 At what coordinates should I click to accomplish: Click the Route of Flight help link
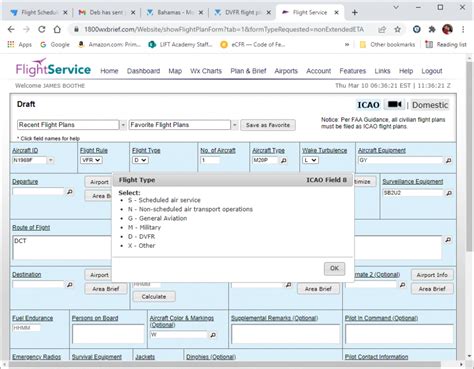point(31,227)
